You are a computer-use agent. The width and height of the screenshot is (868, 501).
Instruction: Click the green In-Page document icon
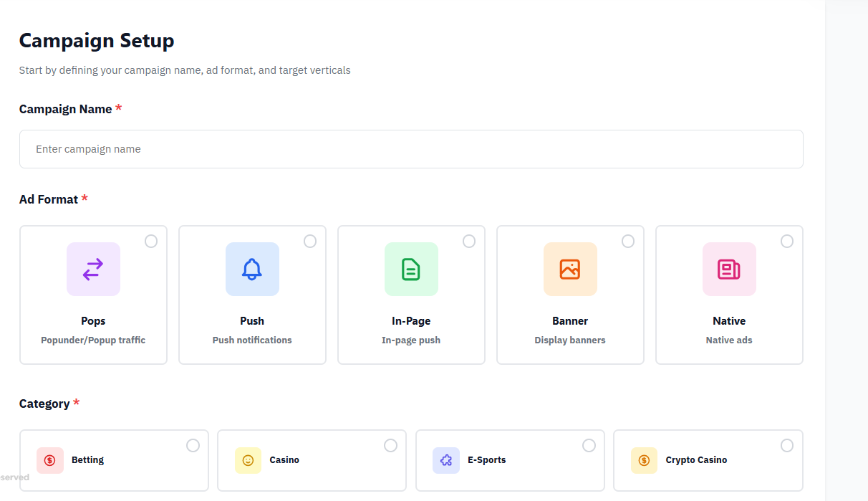coord(411,269)
